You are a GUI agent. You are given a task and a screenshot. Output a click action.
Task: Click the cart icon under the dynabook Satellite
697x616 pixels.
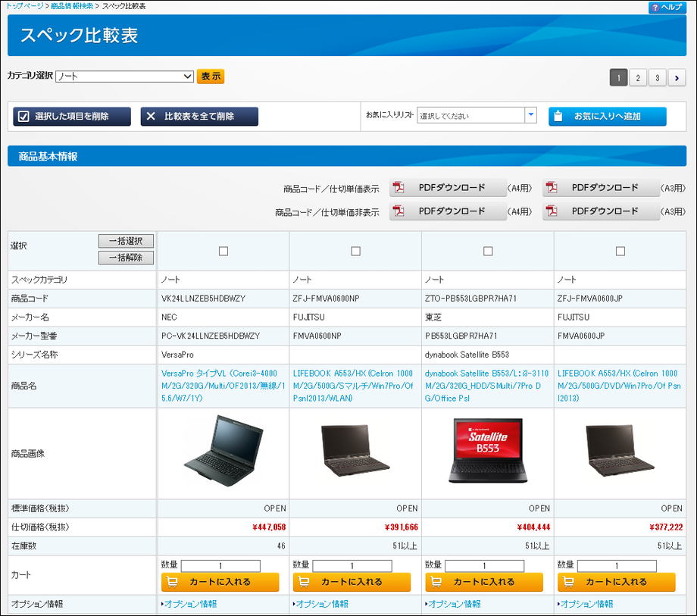[x=436, y=582]
